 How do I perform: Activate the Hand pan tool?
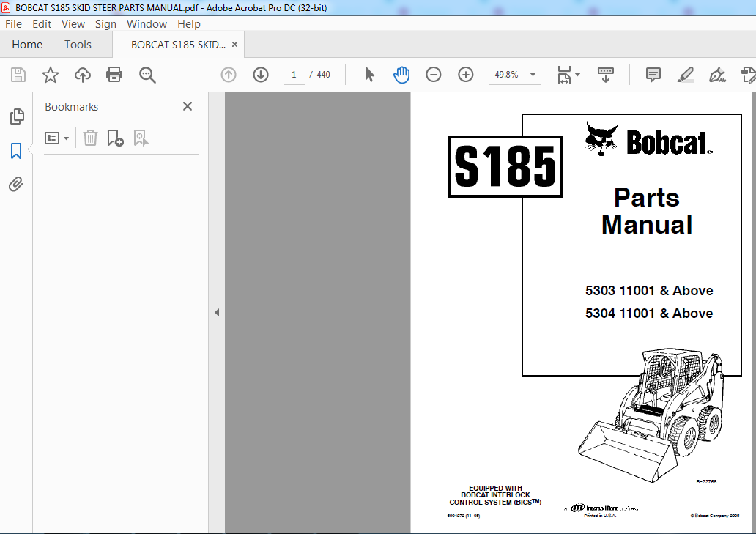[401, 75]
